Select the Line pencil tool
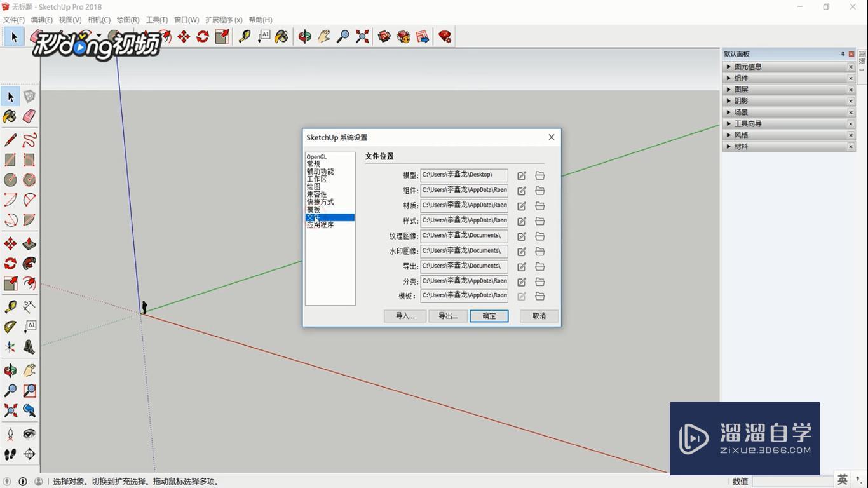 [10, 140]
